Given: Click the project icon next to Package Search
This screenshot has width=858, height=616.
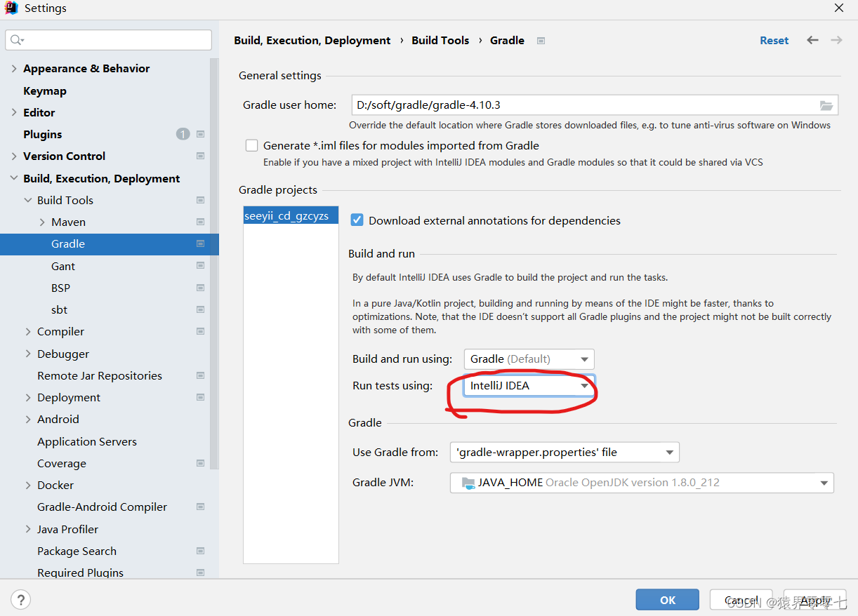Looking at the screenshot, I should click(x=200, y=551).
